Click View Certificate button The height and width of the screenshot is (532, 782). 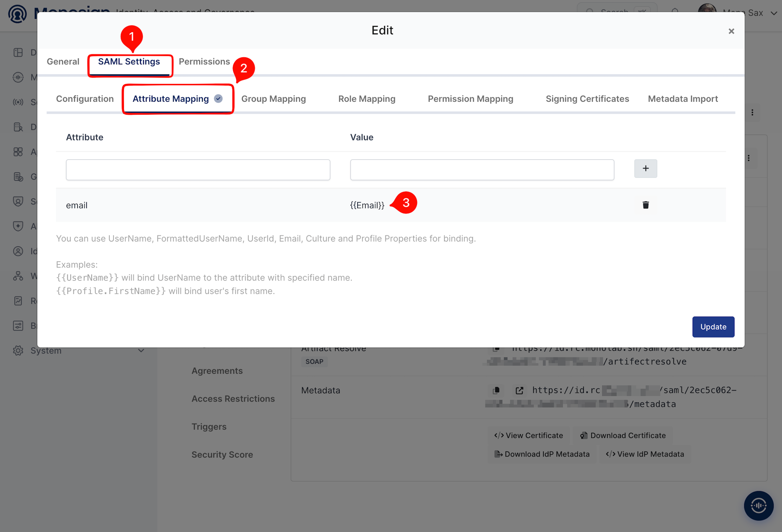pyautogui.click(x=529, y=435)
